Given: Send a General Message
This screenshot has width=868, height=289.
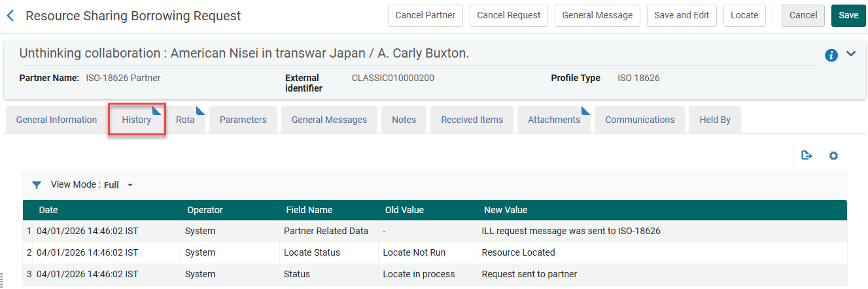Looking at the screenshot, I should tap(597, 16).
